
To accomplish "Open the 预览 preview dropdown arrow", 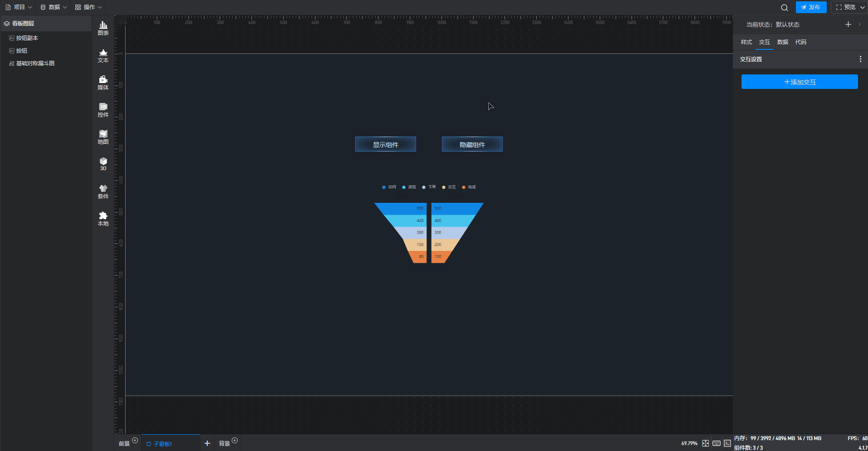I will point(862,7).
